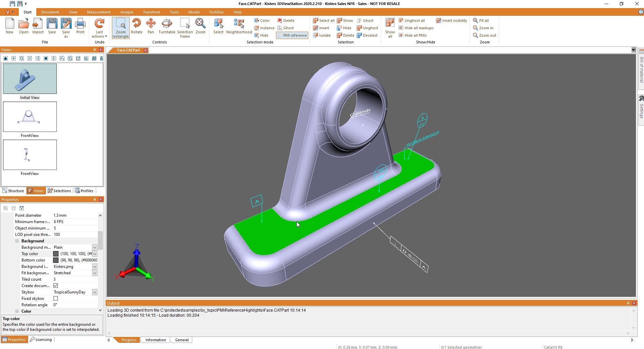Click the Show all icon

390,28
